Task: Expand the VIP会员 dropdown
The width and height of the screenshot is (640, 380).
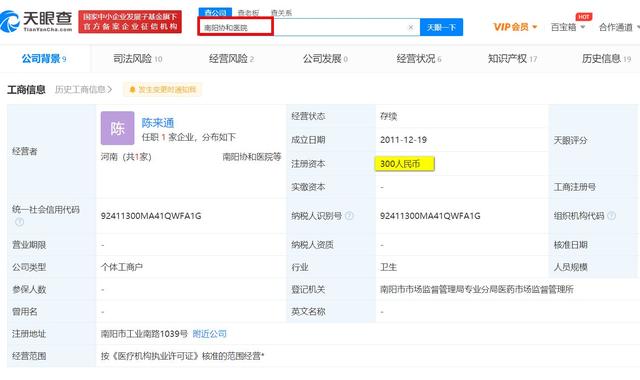Action: tap(515, 27)
